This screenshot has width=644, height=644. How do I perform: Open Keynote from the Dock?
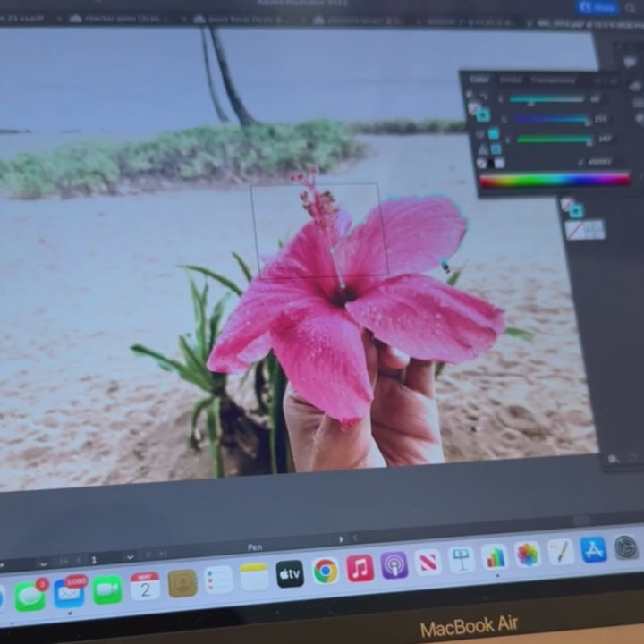[462, 560]
